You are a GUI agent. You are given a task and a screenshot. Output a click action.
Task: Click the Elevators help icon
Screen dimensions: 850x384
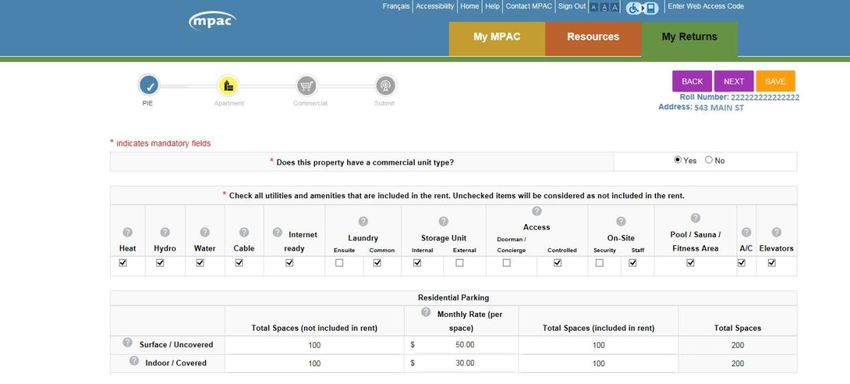(x=776, y=232)
